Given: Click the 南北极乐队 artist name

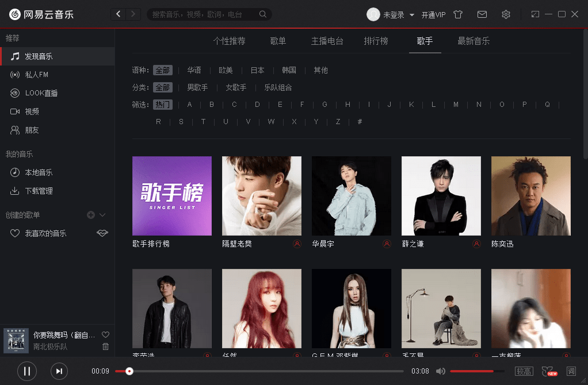Looking at the screenshot, I should point(50,347).
